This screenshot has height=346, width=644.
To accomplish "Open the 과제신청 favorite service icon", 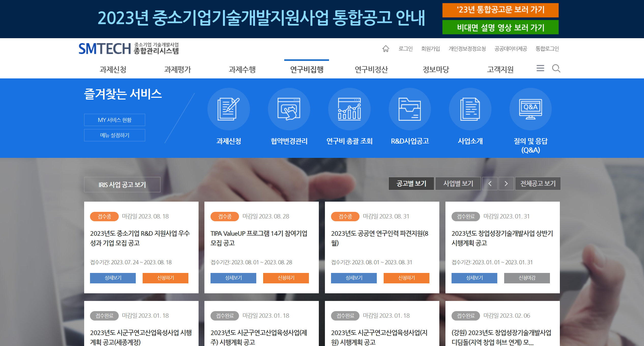I will point(229,109).
